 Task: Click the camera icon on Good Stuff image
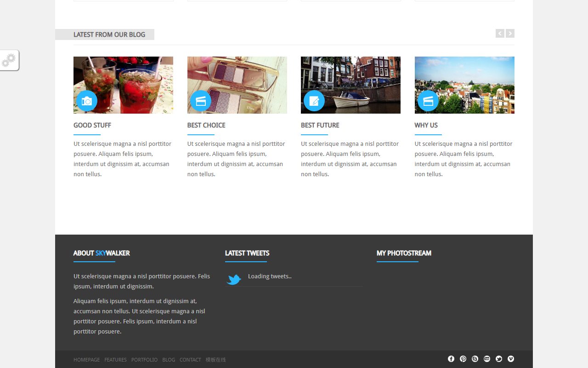point(87,101)
